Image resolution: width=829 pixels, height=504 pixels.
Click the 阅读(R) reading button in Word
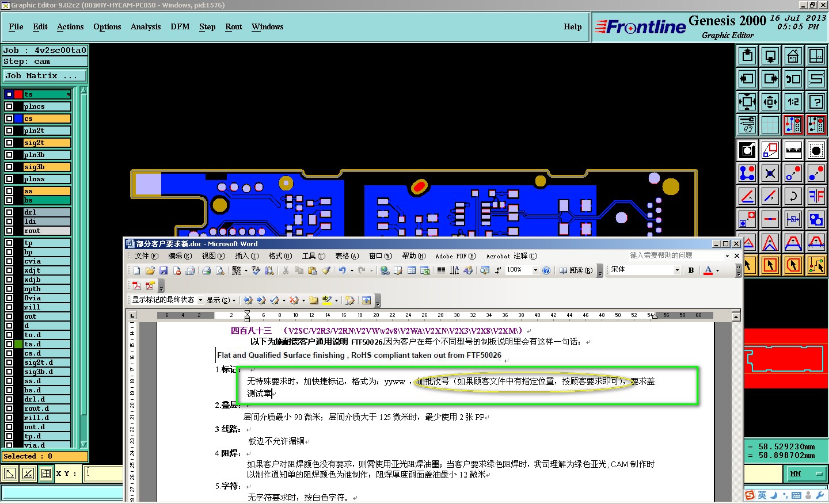[576, 270]
